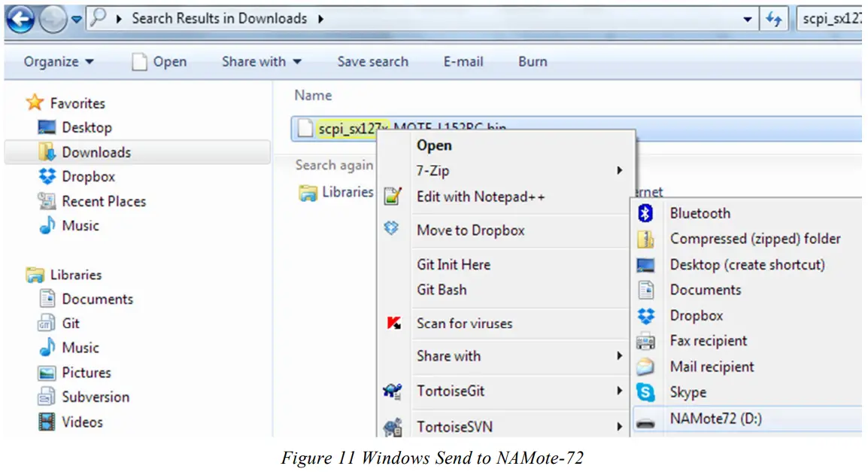Click the Save search button
Screen dimensions: 868x472
click(372, 62)
